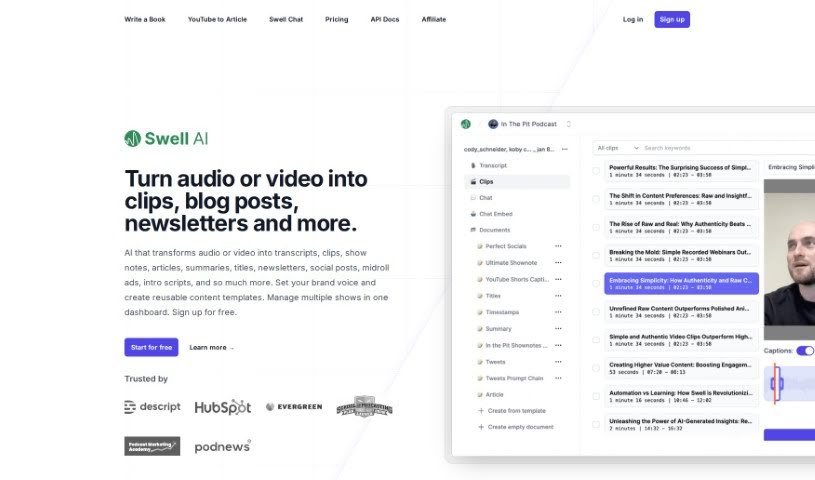Click the Article document icon
Image resolution: width=815 pixels, height=480 pixels.
(x=480, y=395)
